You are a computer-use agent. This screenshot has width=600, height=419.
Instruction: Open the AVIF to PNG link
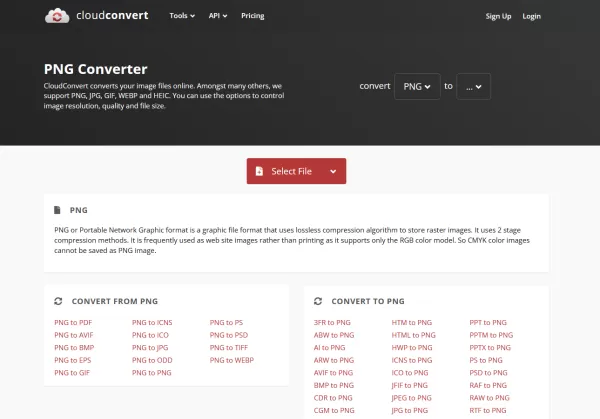click(333, 373)
